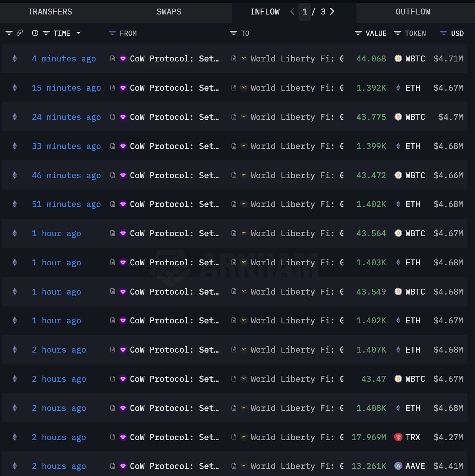Click the link chain icon in header
The image size is (475, 476).
point(20,33)
